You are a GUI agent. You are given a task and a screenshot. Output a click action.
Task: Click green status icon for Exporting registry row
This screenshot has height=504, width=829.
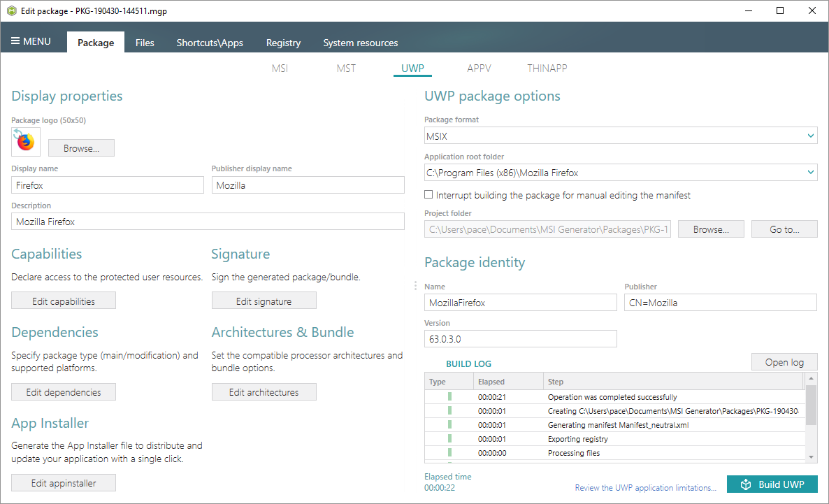coord(450,438)
